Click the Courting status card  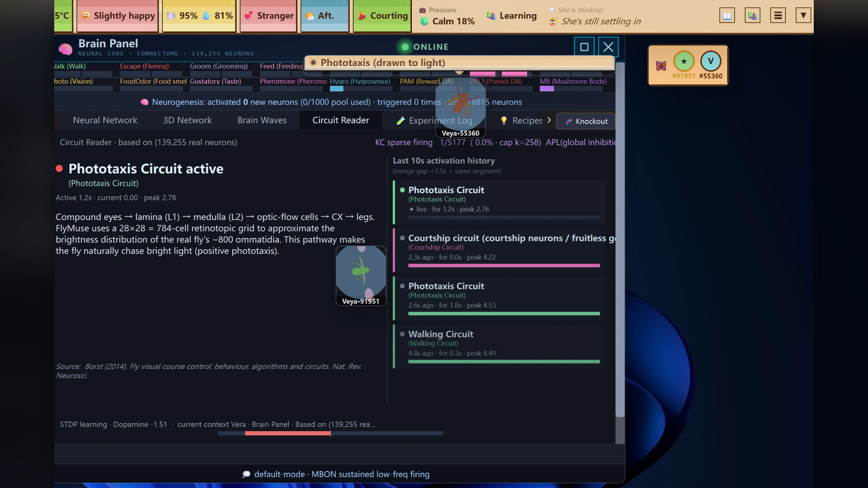click(x=382, y=16)
